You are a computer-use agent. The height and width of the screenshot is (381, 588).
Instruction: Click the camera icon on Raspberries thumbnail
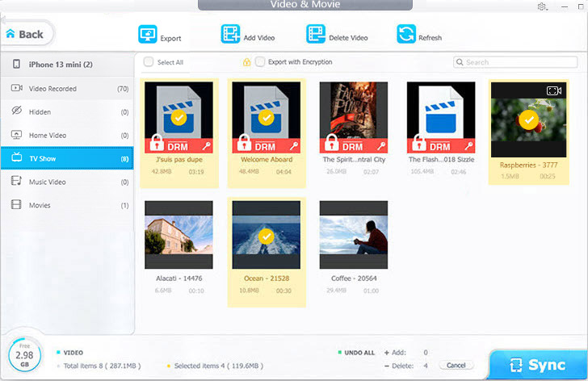[x=553, y=91]
